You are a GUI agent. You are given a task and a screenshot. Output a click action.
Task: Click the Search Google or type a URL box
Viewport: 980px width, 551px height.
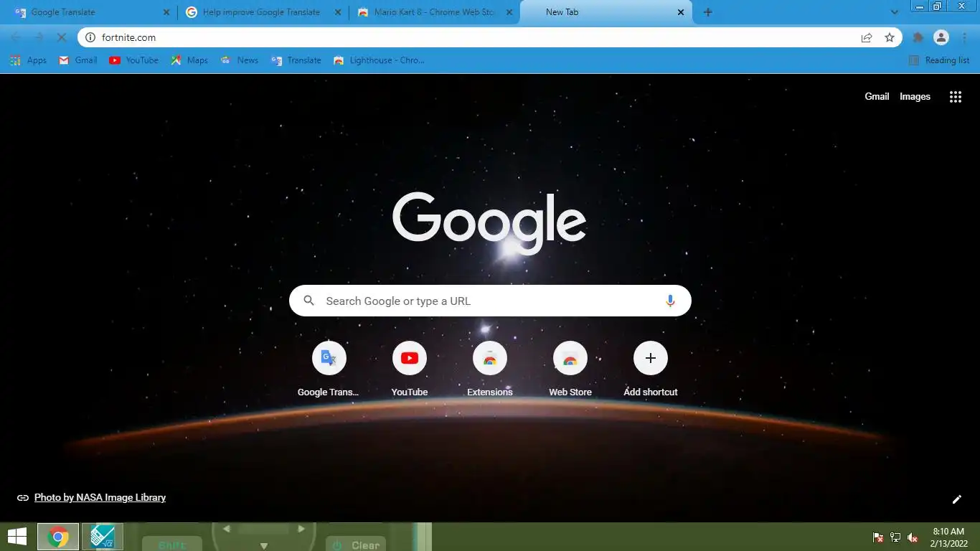click(x=490, y=301)
